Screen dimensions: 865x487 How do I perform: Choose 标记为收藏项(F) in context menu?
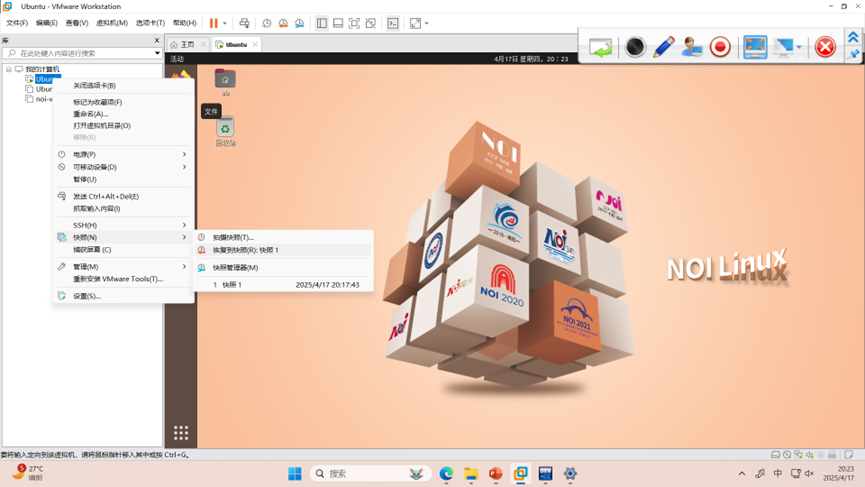124,102
